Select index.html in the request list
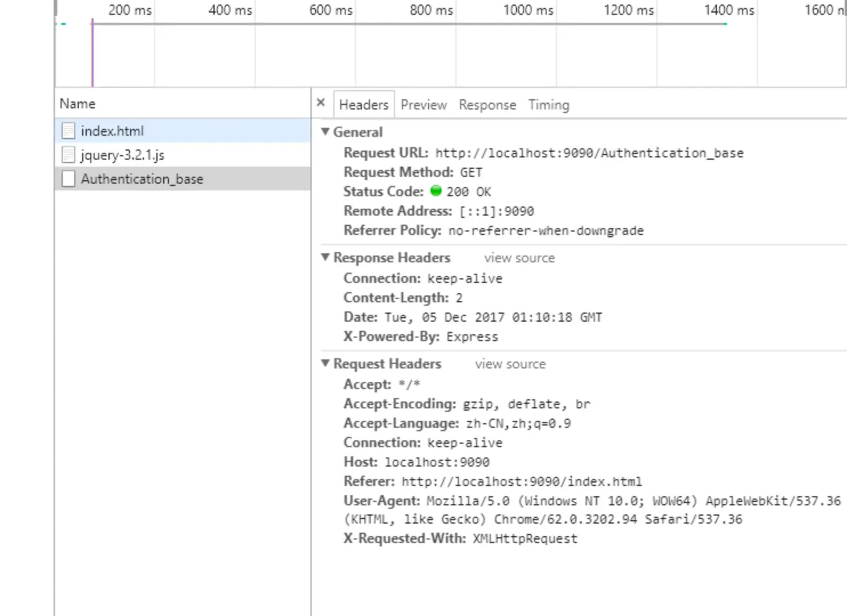 tap(183, 131)
